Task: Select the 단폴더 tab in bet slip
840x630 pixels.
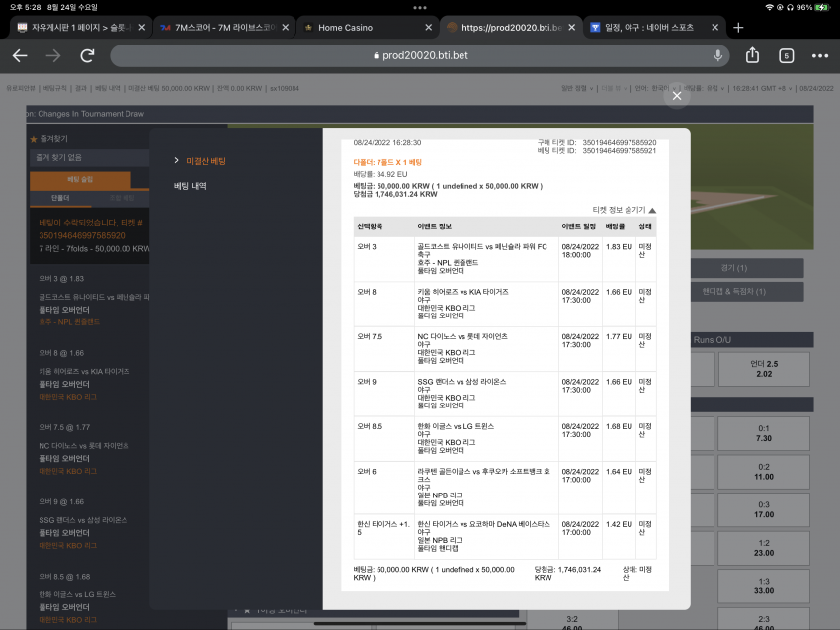Action: 60,198
